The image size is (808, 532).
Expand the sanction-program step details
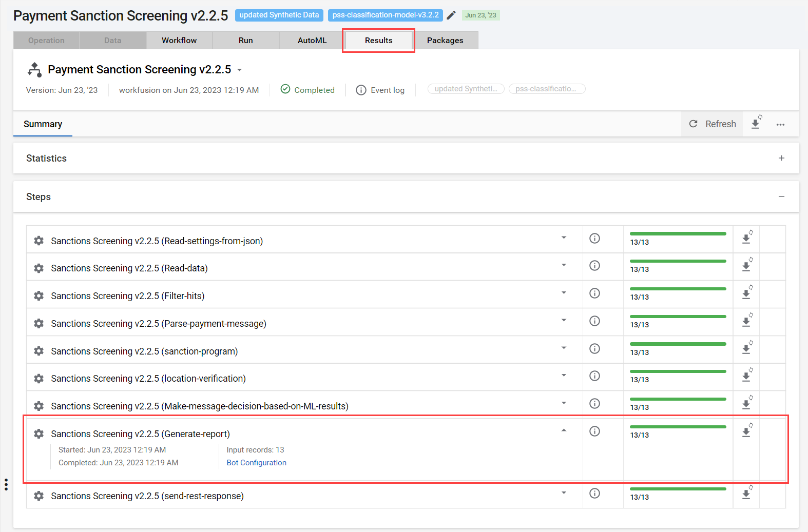coord(564,348)
